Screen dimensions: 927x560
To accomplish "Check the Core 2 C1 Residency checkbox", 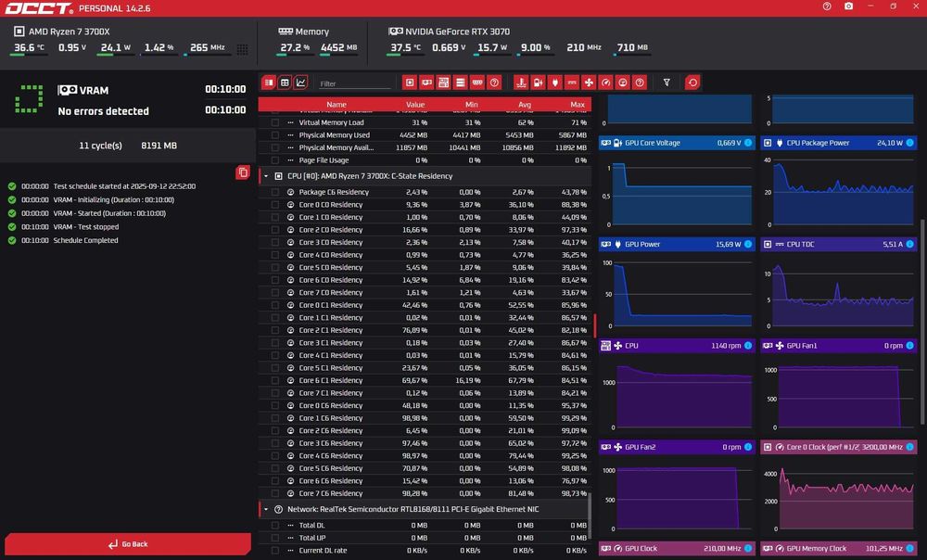I will coord(275,331).
